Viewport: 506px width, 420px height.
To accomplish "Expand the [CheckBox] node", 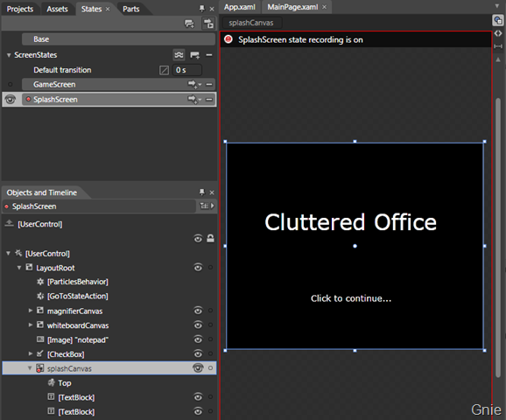I will (31, 353).
